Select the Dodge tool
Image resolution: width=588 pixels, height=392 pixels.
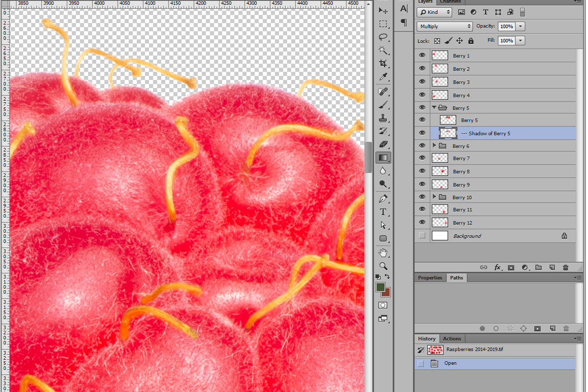coord(383,184)
